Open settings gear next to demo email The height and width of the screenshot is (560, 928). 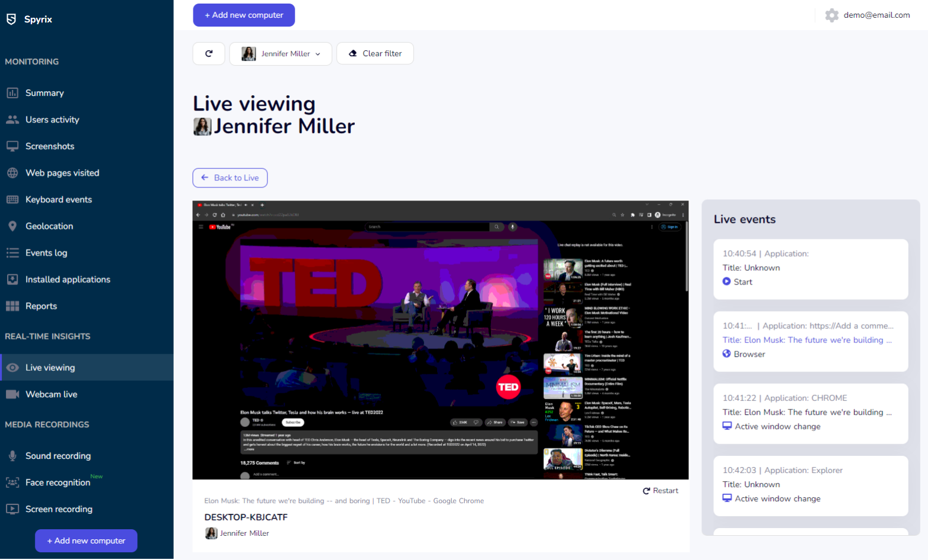click(x=832, y=15)
